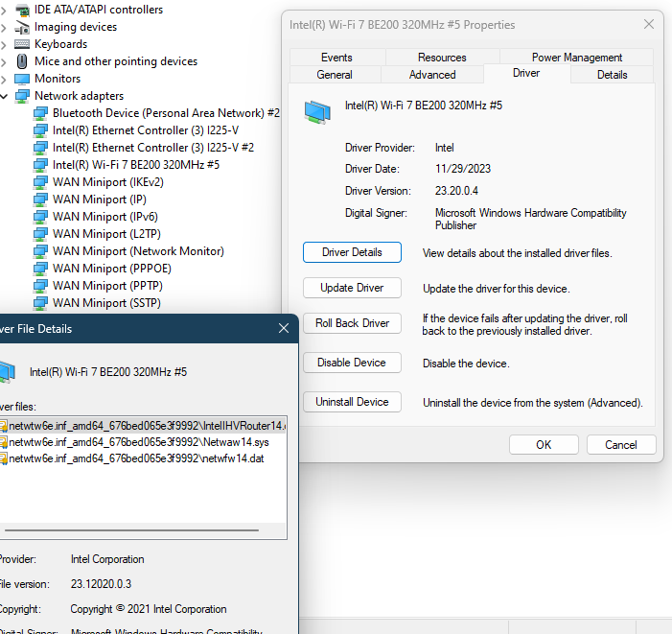
Task: Open the Advanced tab
Action: point(432,75)
